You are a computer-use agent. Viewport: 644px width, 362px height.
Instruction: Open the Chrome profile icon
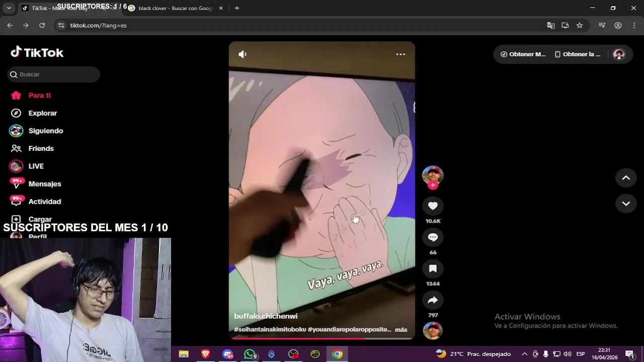click(x=618, y=25)
